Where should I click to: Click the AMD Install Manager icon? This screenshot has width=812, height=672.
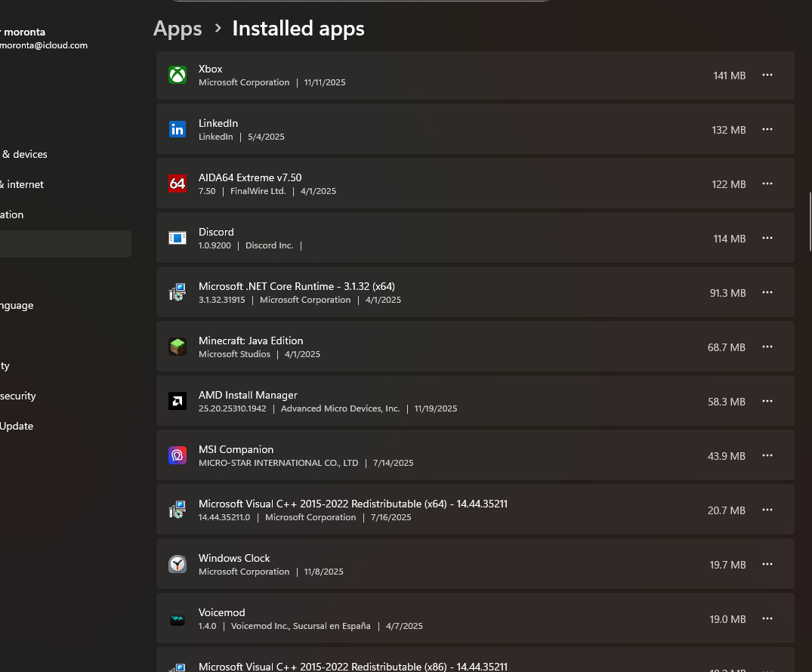click(x=178, y=402)
